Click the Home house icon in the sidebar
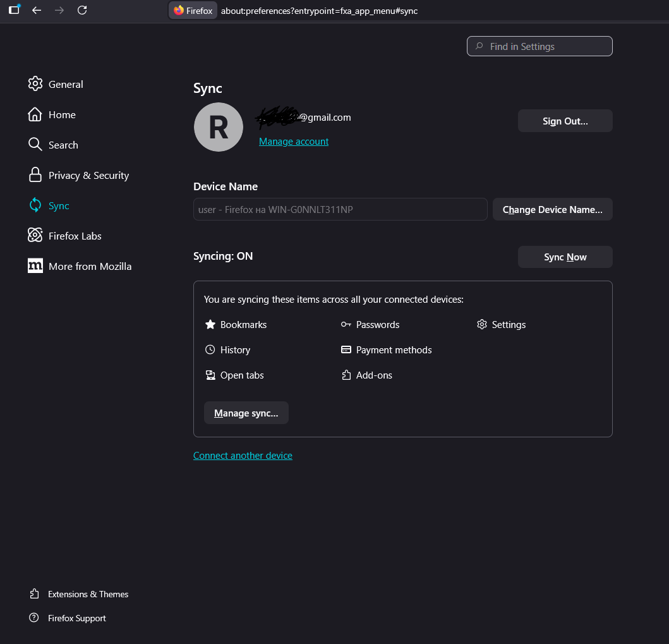 [x=35, y=114]
